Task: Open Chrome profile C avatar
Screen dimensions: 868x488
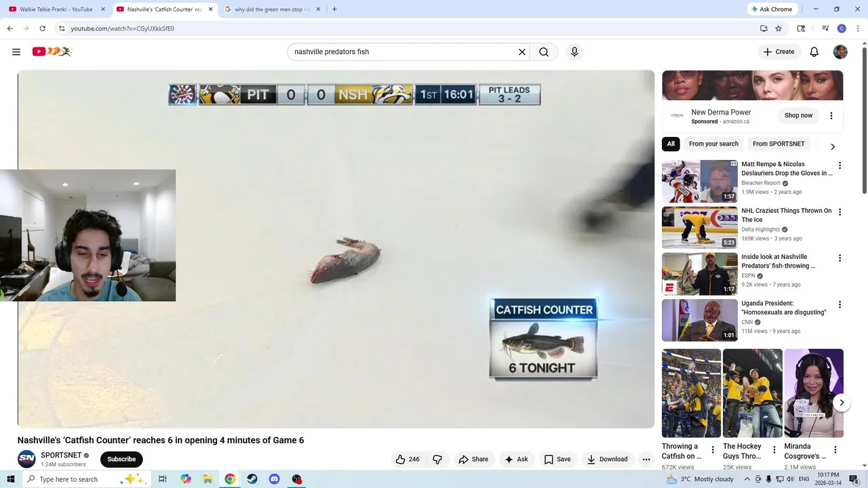Action: click(x=842, y=28)
